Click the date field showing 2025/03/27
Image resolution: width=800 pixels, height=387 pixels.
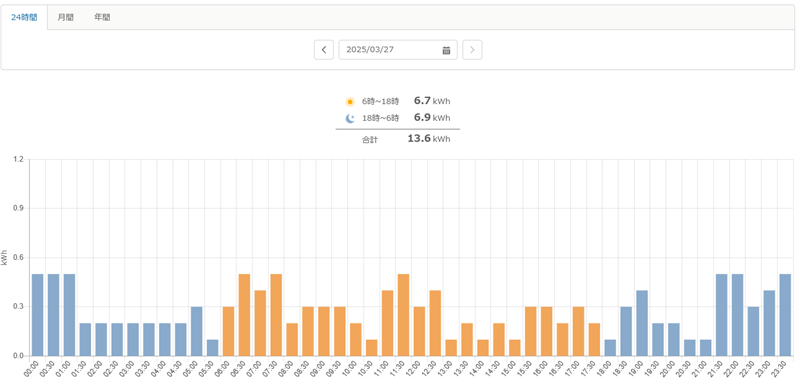[x=398, y=50]
